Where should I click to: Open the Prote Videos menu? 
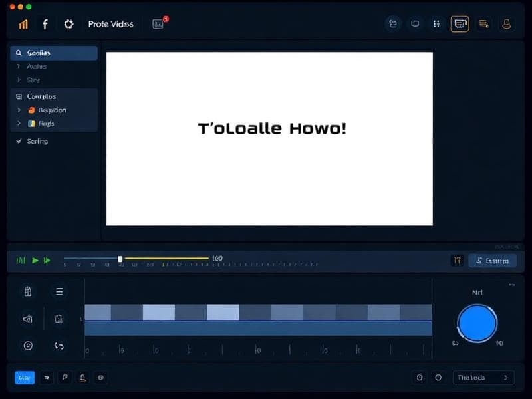(x=111, y=23)
